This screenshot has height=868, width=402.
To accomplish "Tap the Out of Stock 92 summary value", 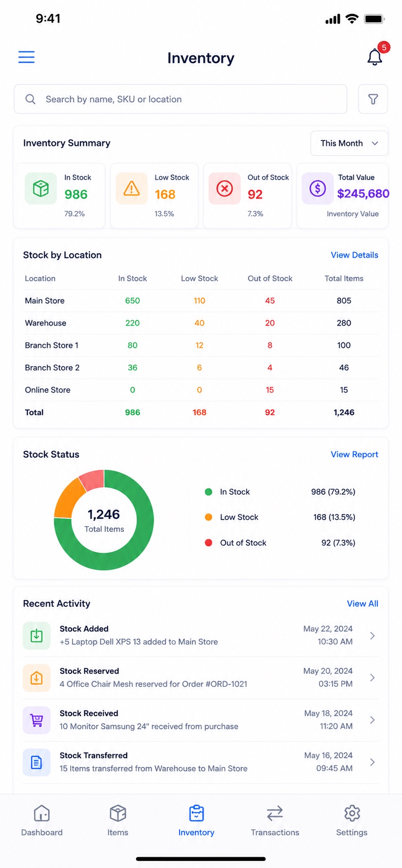I will [x=255, y=194].
